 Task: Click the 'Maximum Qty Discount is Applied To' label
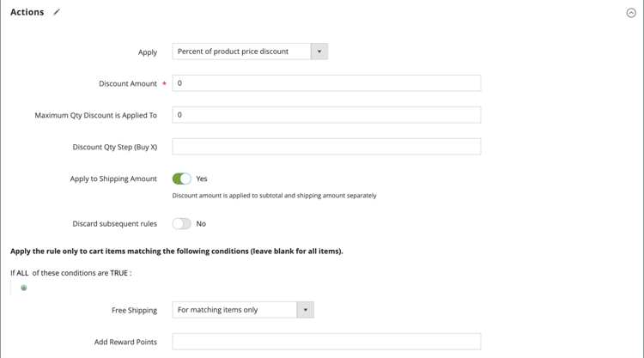point(95,115)
